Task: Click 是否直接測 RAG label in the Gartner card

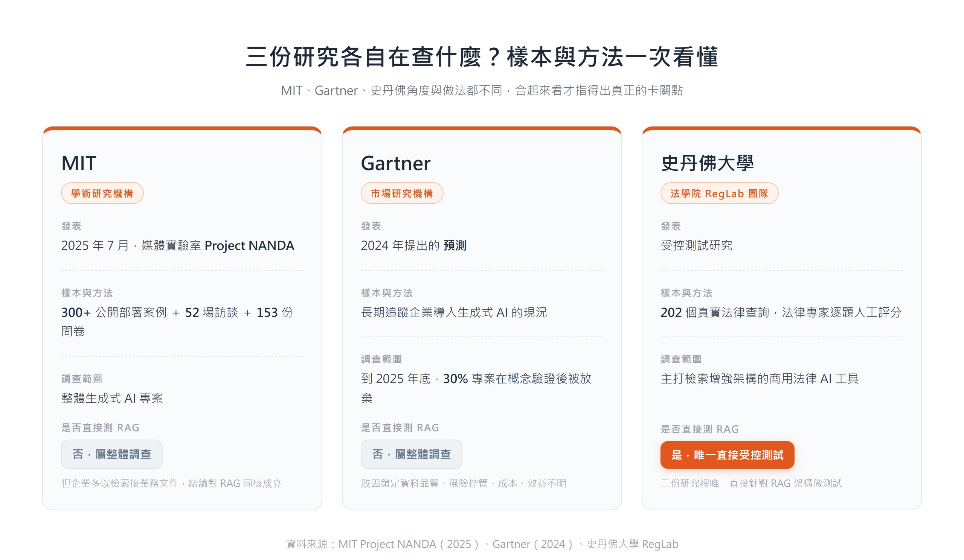Action: click(400, 428)
